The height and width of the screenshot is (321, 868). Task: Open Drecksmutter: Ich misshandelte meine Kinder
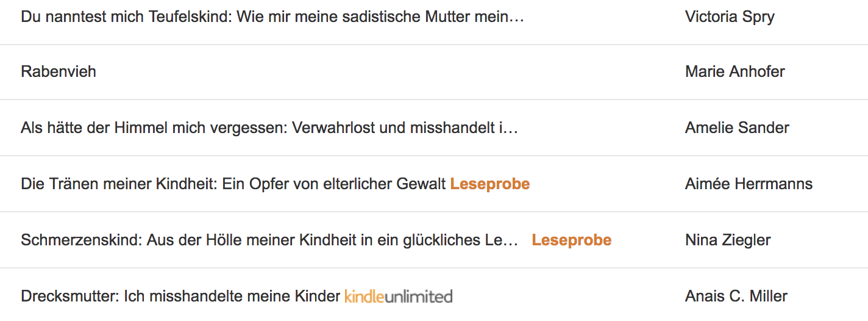pyautogui.click(x=180, y=297)
